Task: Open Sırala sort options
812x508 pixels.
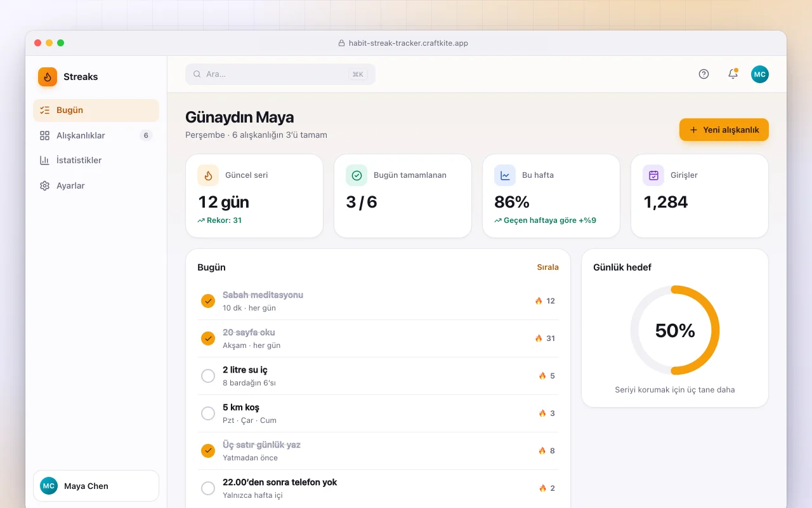Action: tap(548, 267)
